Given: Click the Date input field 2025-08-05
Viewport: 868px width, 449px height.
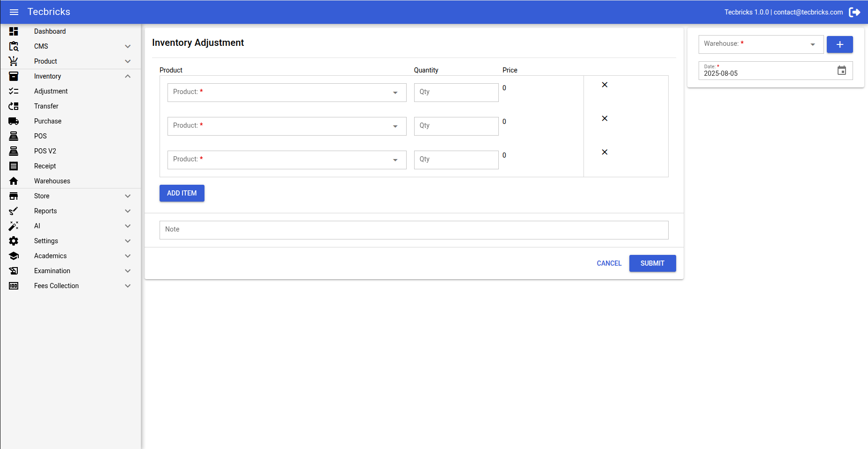Looking at the screenshot, I should tap(775, 71).
